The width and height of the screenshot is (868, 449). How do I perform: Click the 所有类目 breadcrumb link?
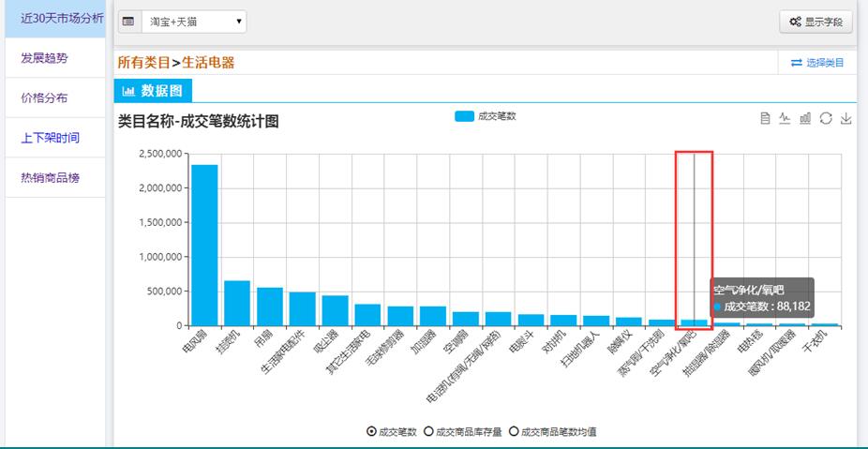(x=143, y=63)
